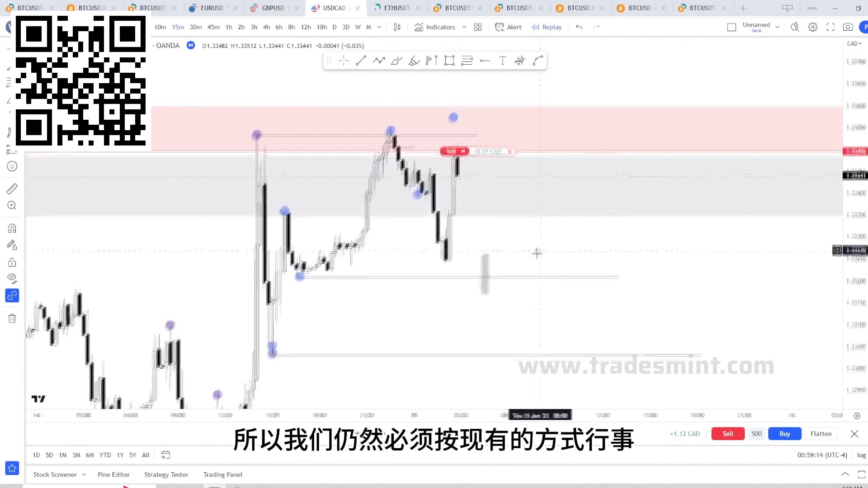Click the Flatten button
This screenshot has height=488, width=868.
tap(821, 433)
